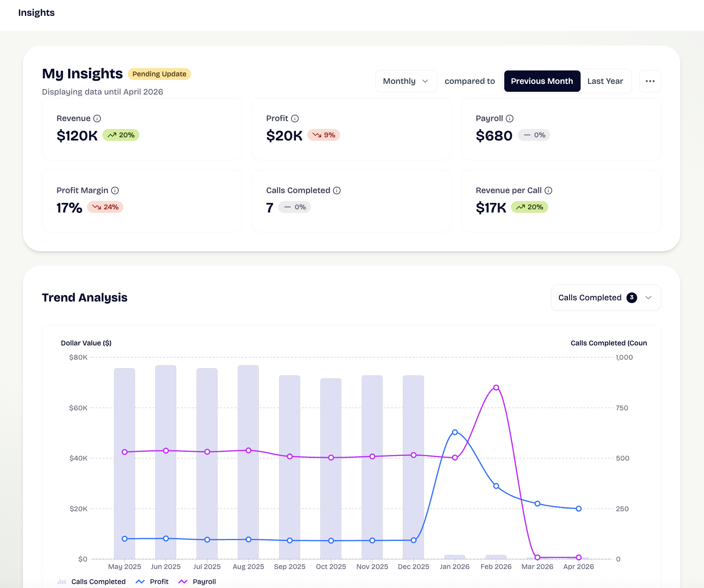Click the Payroll data point at Jun 2025

click(x=166, y=451)
